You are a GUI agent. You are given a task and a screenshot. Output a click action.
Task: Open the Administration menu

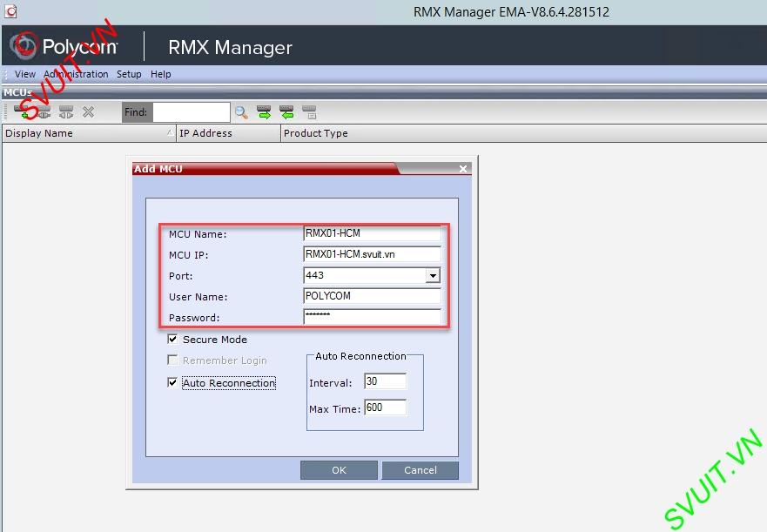pyautogui.click(x=76, y=74)
